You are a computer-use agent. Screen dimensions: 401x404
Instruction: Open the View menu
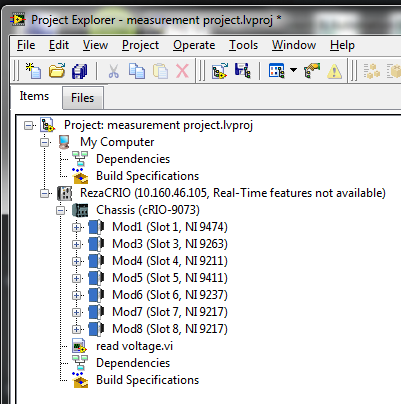pos(95,45)
